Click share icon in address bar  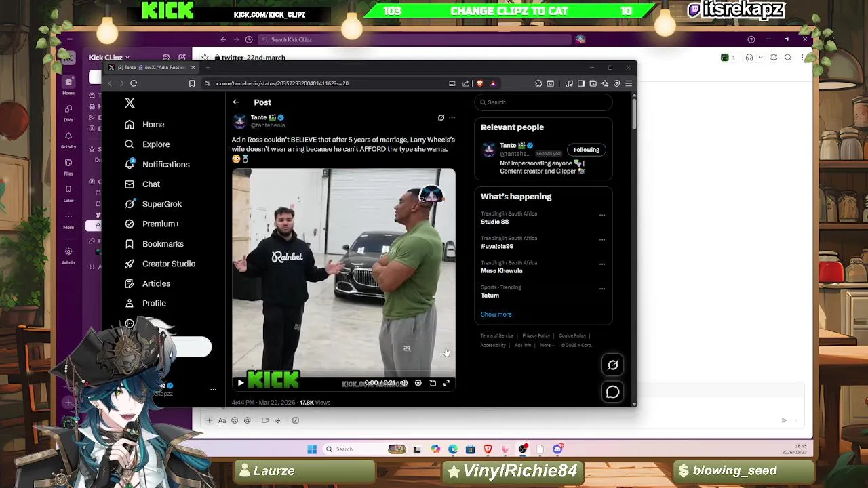[x=466, y=83]
